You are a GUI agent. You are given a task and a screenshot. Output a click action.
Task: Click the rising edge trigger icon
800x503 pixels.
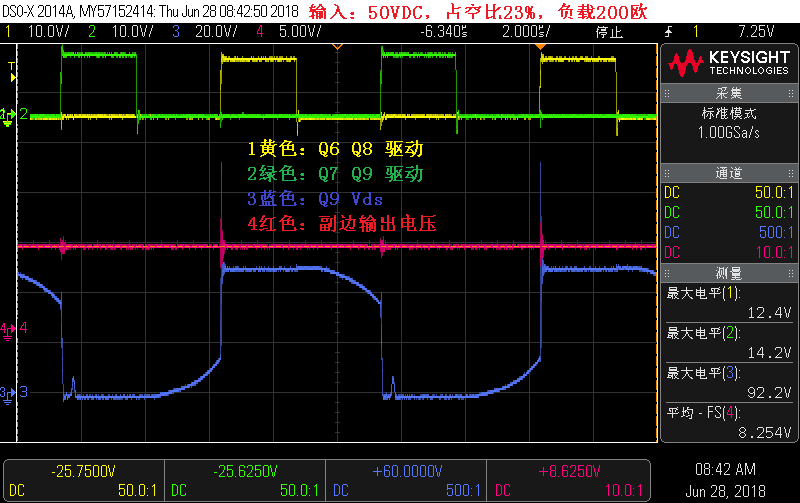[x=669, y=32]
